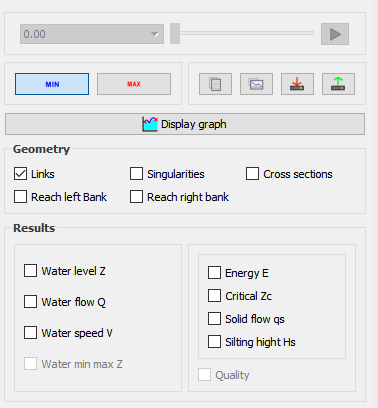Tick the Water speed V checkbox
Screen dimensions: 378x408
click(30, 333)
